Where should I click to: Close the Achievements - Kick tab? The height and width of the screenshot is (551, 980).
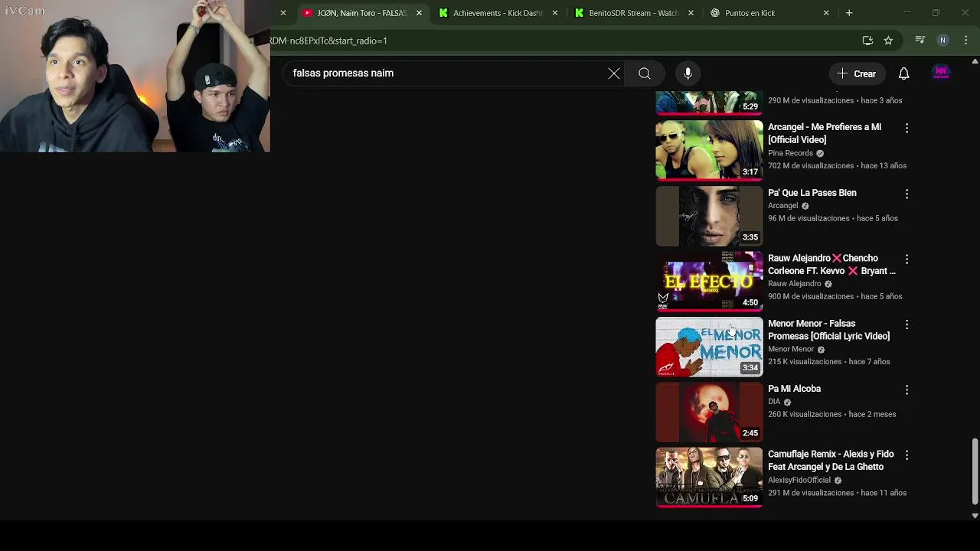point(555,13)
